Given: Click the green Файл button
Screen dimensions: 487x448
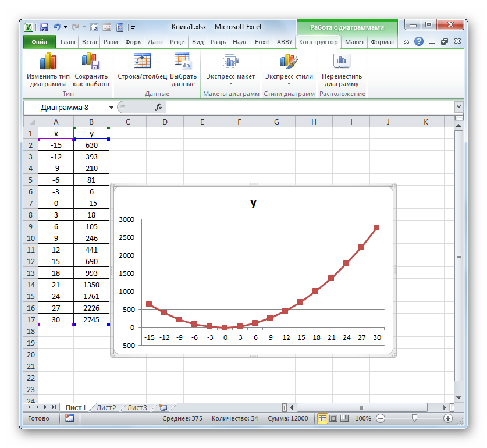Looking at the screenshot, I should [39, 42].
